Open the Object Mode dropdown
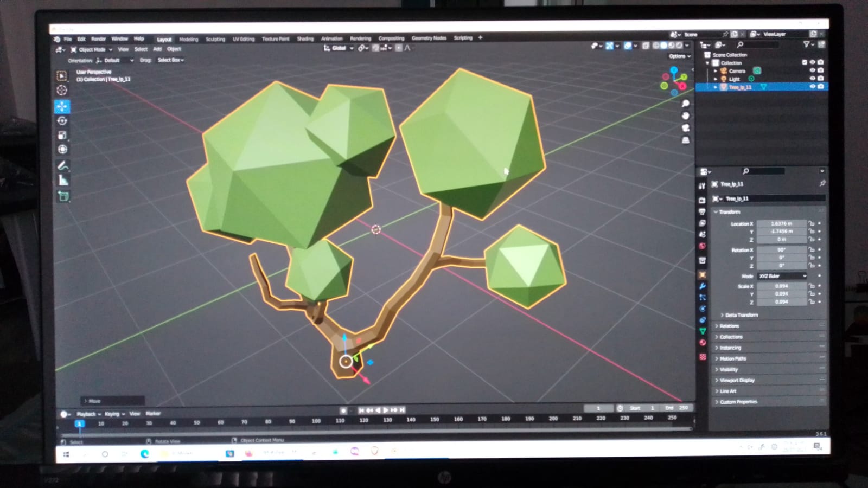This screenshot has width=868, height=488. pos(92,49)
